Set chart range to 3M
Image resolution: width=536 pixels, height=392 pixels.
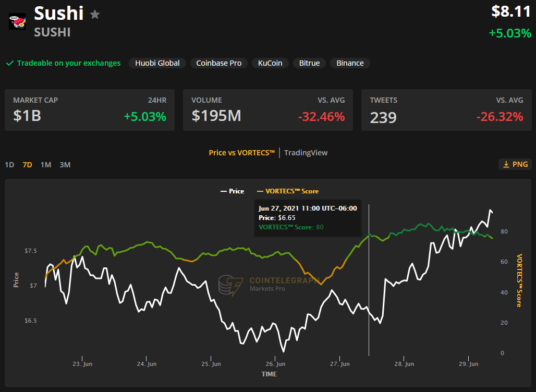click(65, 165)
